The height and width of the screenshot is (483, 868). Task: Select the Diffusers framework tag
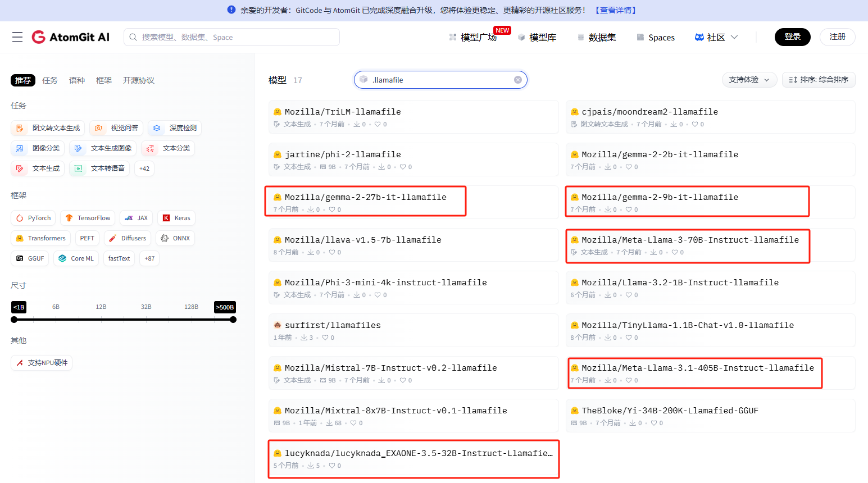pyautogui.click(x=128, y=238)
